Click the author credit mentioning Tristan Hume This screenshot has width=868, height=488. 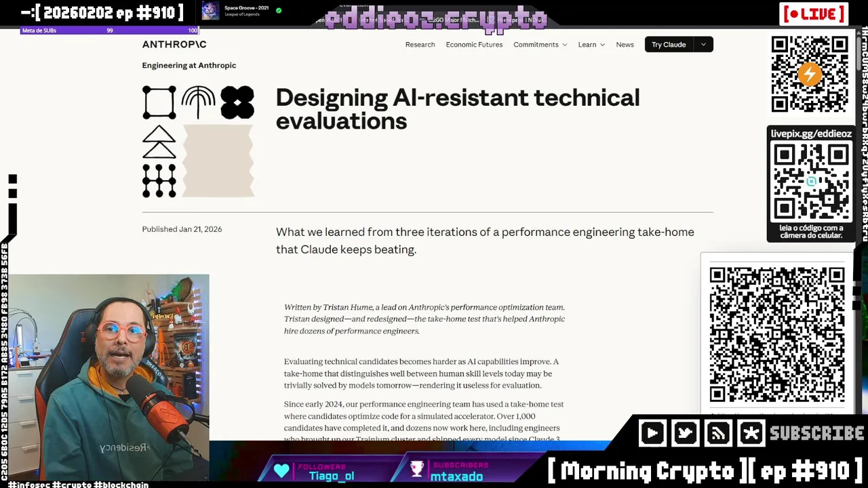(425, 319)
